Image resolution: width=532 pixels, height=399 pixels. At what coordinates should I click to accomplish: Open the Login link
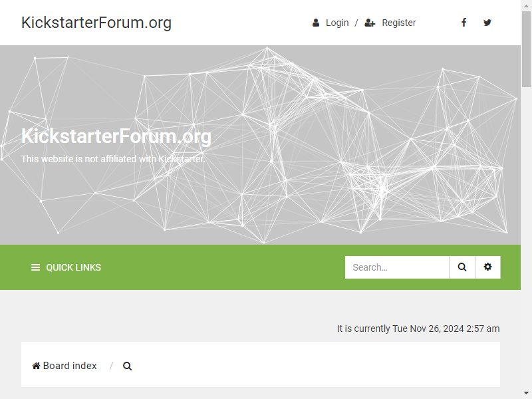(337, 23)
